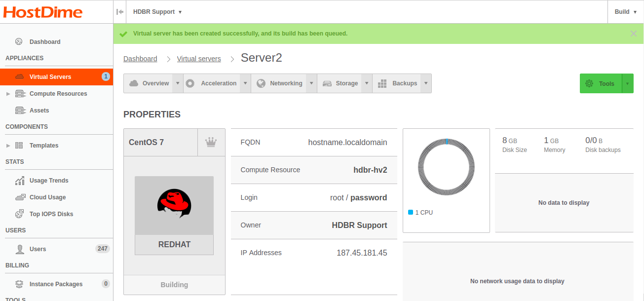
Task: Open Templates in the sidebar
Action: tap(44, 146)
